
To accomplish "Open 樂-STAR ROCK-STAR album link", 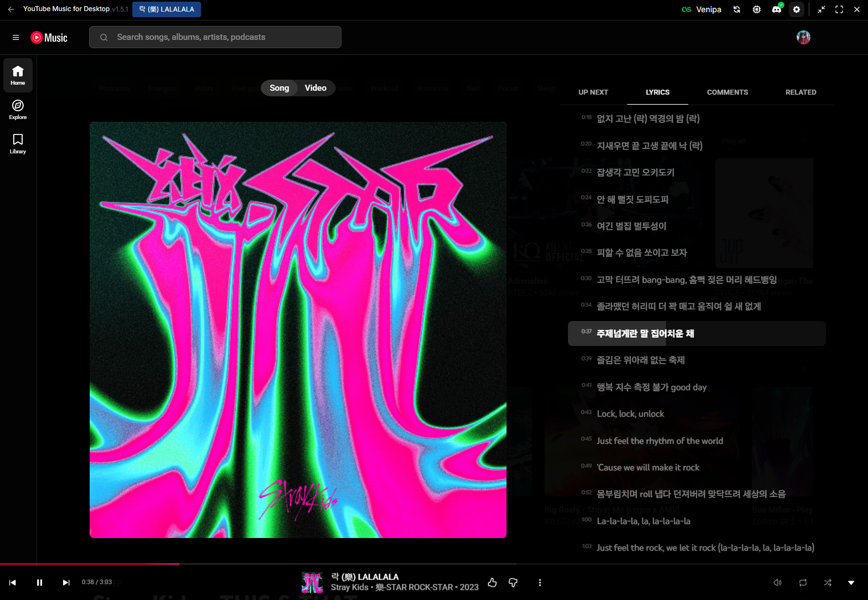I will coord(414,587).
